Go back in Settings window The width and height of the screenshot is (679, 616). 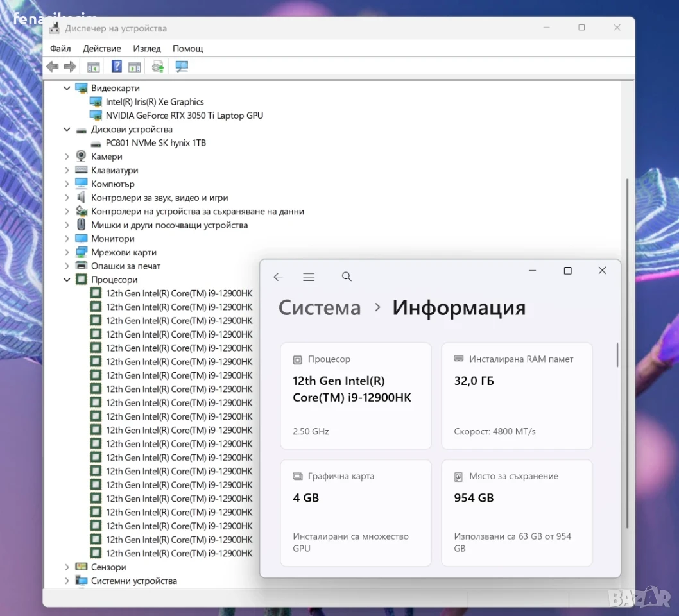[278, 277]
